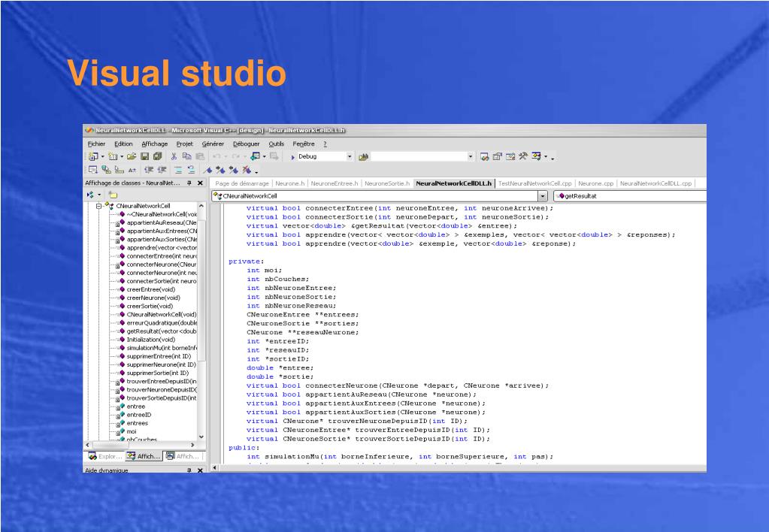Screen dimensions: 769x532
Task: Click the class view vertical scrollbar
Action: 201,321
